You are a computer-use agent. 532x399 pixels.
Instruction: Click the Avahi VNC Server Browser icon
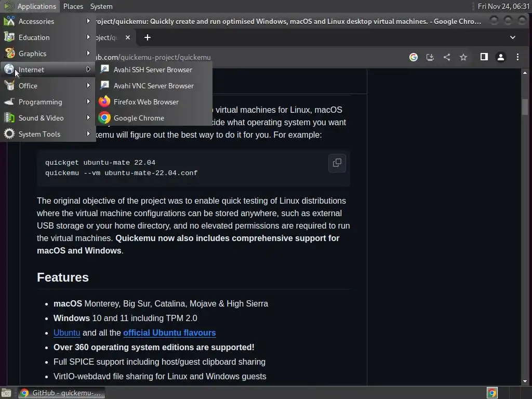[x=104, y=85]
